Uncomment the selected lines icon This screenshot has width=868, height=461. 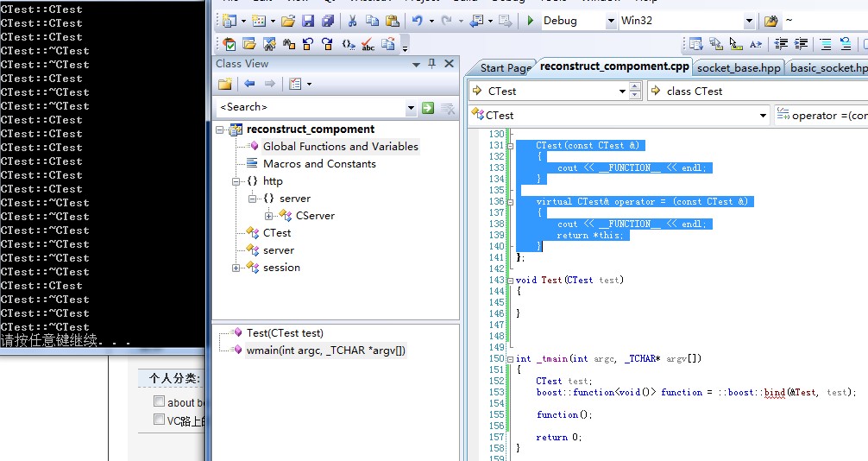[x=846, y=44]
